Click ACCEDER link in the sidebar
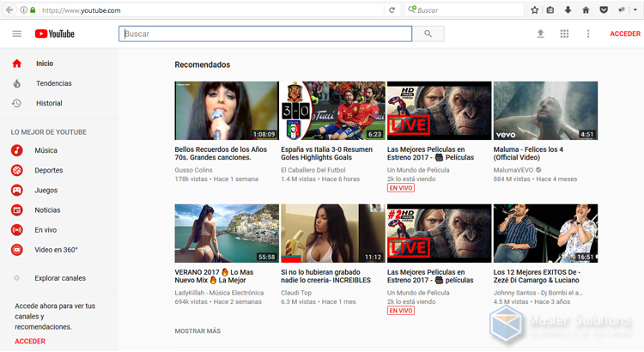Screen dimensions: 644x352 pyautogui.click(x=30, y=342)
